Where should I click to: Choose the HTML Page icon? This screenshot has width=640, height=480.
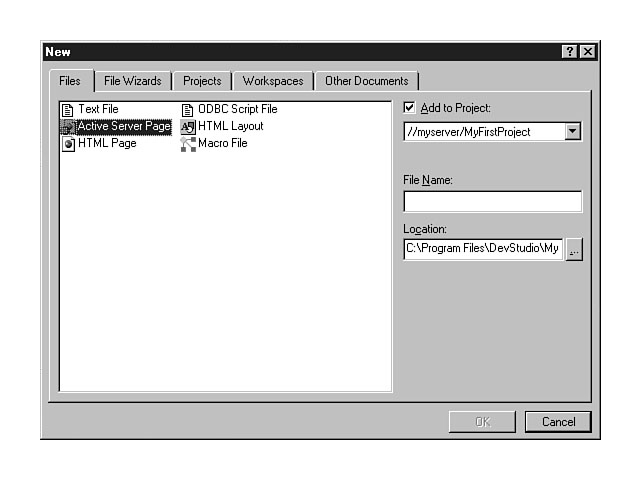[x=68, y=144]
